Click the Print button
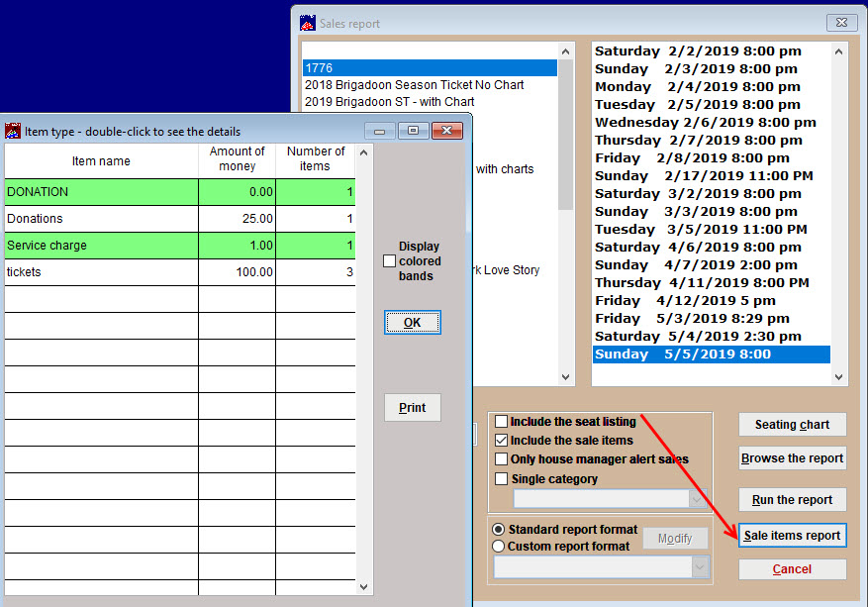 (413, 408)
